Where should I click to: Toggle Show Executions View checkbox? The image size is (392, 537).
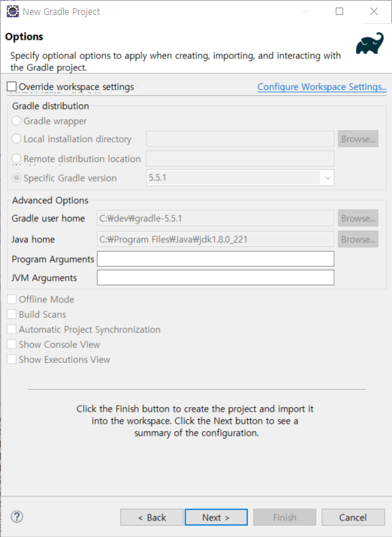pos(12,360)
